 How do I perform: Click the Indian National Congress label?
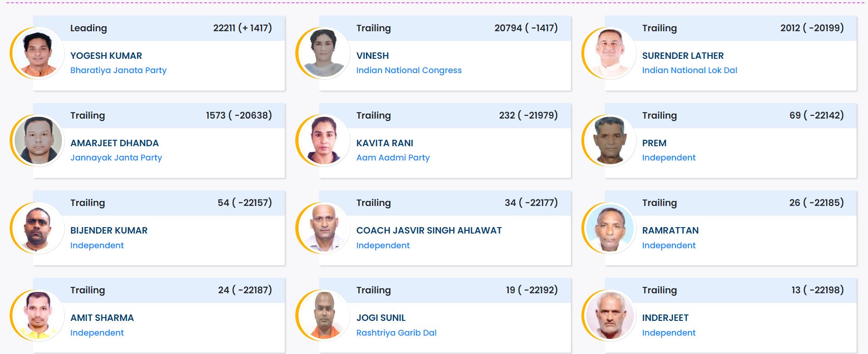coord(409,70)
